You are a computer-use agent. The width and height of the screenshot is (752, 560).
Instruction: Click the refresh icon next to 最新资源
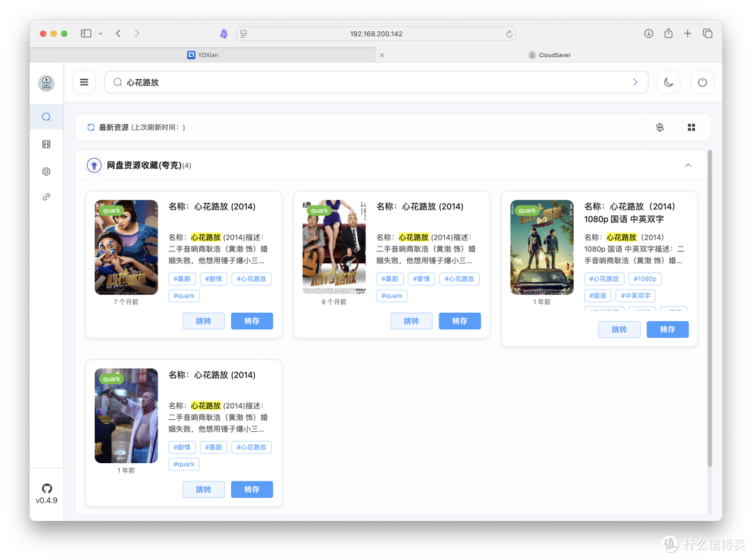pos(91,127)
